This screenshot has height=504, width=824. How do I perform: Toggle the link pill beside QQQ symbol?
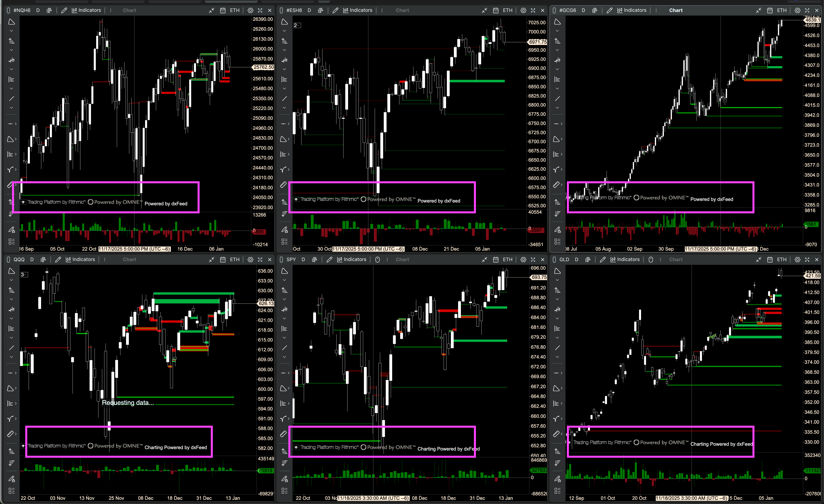[8, 260]
